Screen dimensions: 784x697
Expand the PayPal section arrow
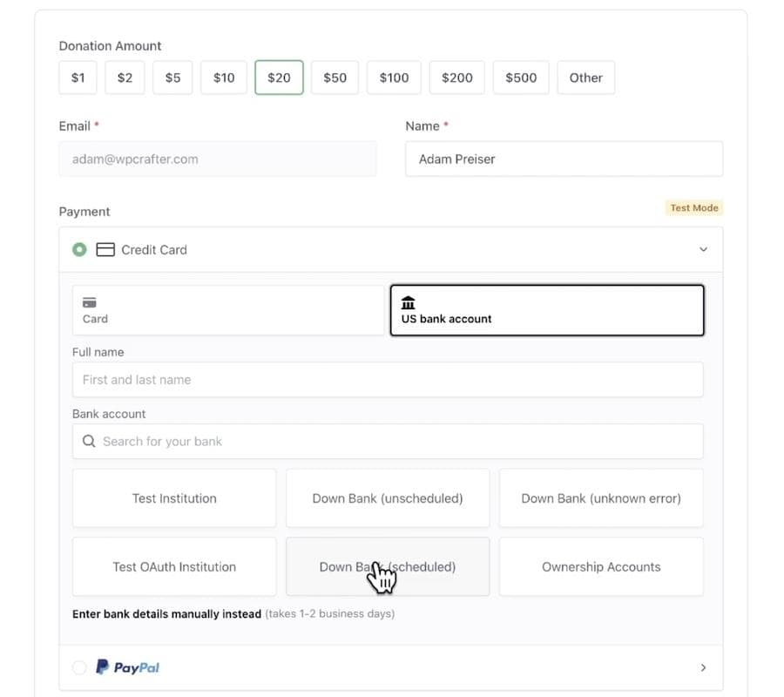703,667
